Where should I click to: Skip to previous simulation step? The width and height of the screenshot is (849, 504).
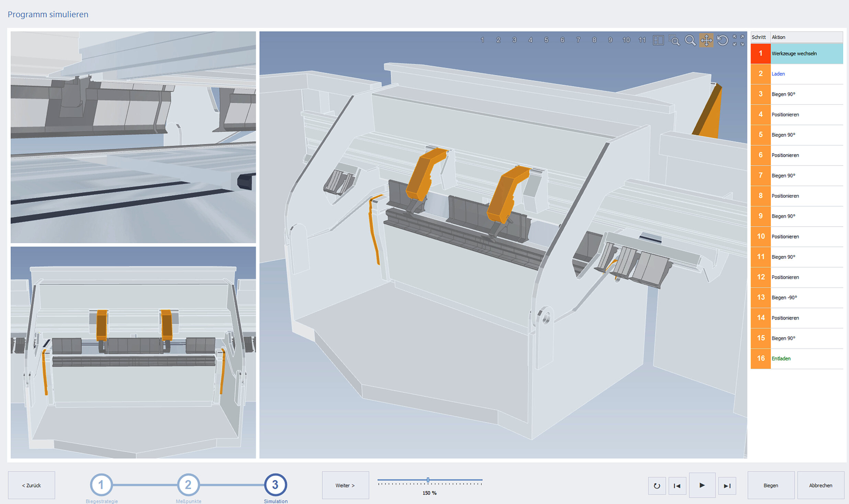pos(677,485)
